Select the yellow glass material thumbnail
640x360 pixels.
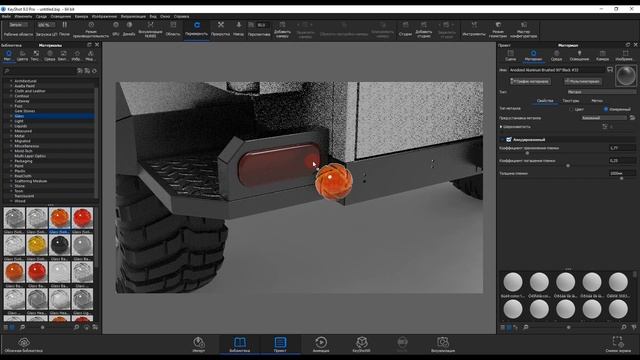tap(37, 245)
